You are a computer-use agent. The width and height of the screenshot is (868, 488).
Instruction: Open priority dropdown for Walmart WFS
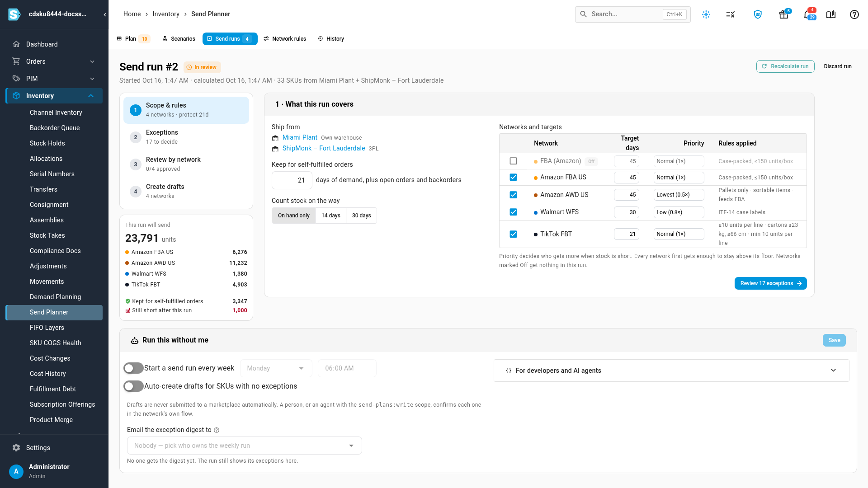point(679,212)
